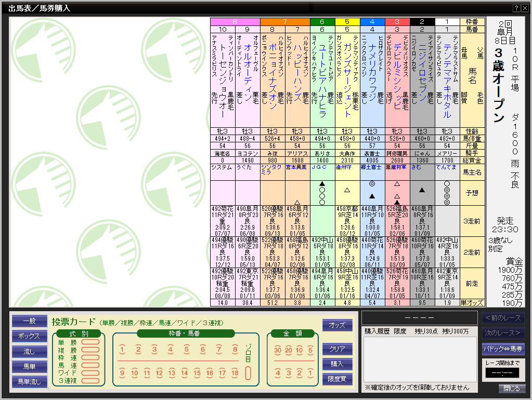Switch to 流し betting mode
The image size is (532, 400).
point(30,352)
